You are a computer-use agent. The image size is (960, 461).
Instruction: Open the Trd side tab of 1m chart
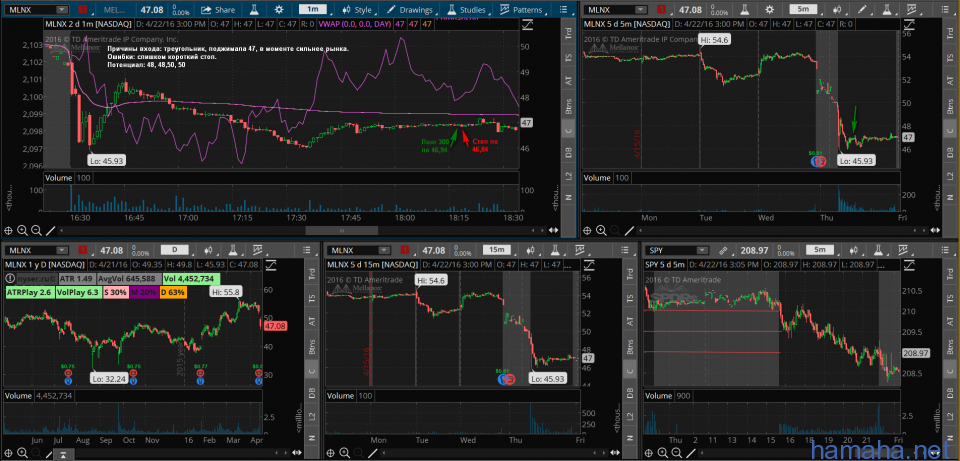tap(569, 34)
